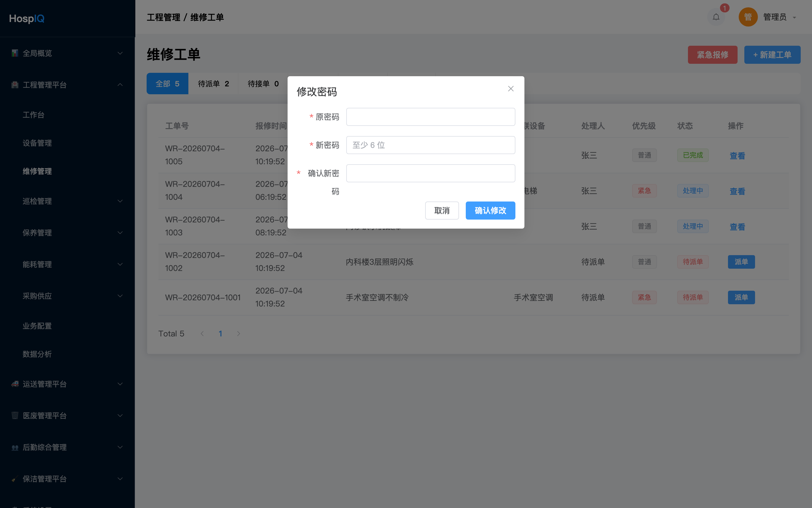This screenshot has width=812, height=508.
Task: Click the 工程管理平台 sidebar icon
Action: (x=15, y=85)
